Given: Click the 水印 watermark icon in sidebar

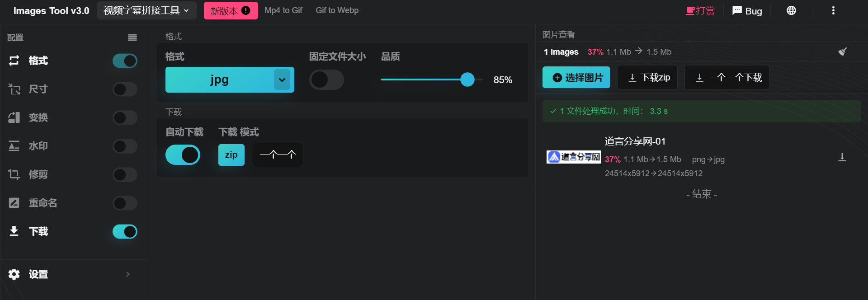Looking at the screenshot, I should click(x=14, y=146).
